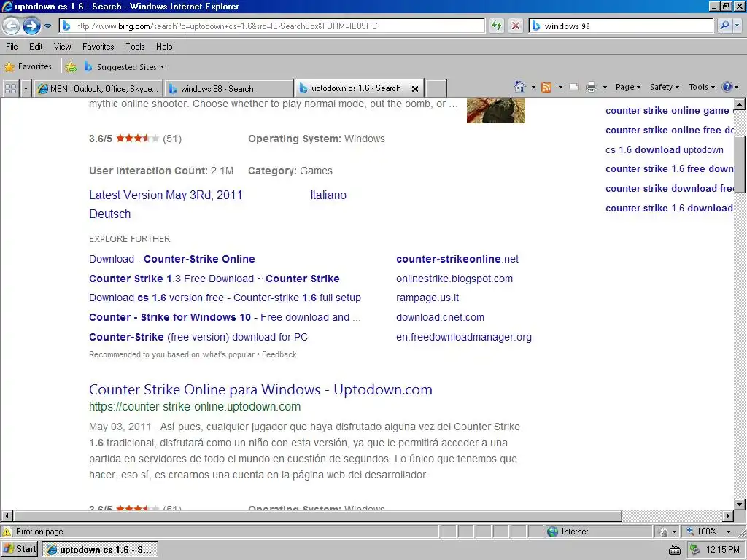Click the game screenshot thumbnail
The width and height of the screenshot is (747, 560).
(496, 111)
